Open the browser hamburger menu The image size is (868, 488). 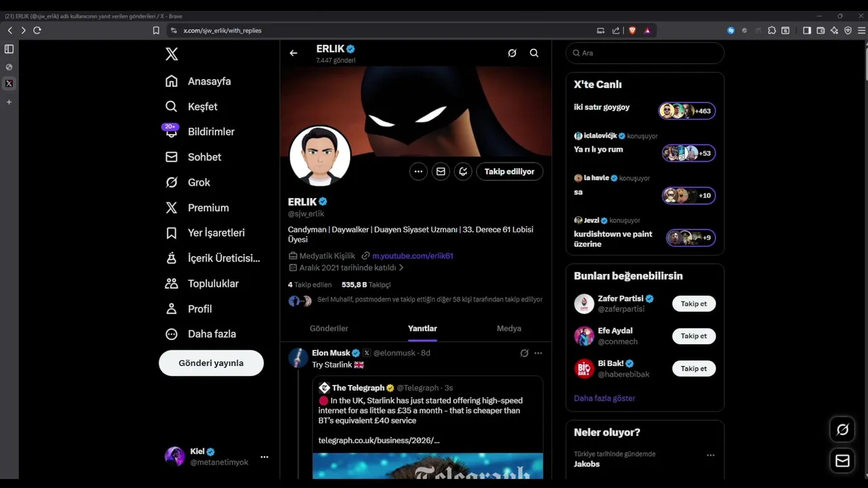[862, 30]
